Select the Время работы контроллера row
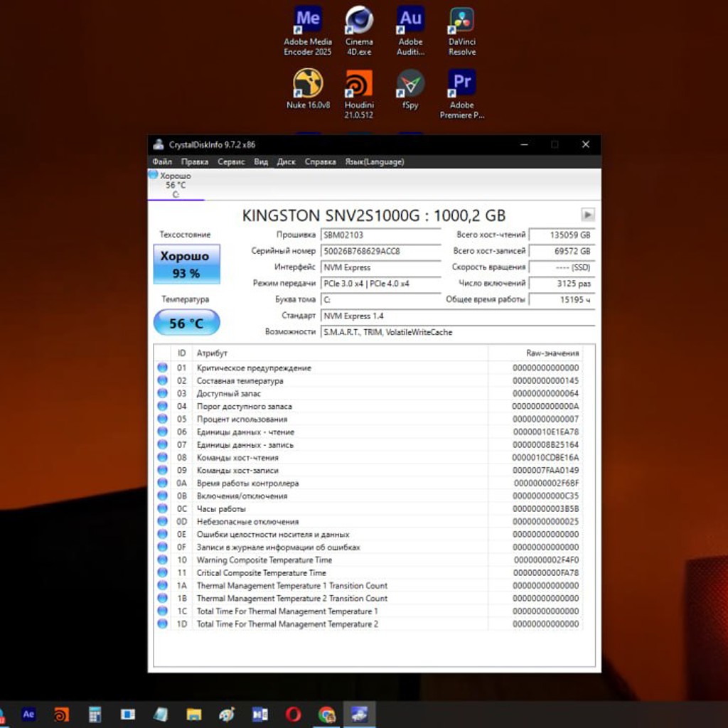The image size is (728, 728). coord(368,483)
